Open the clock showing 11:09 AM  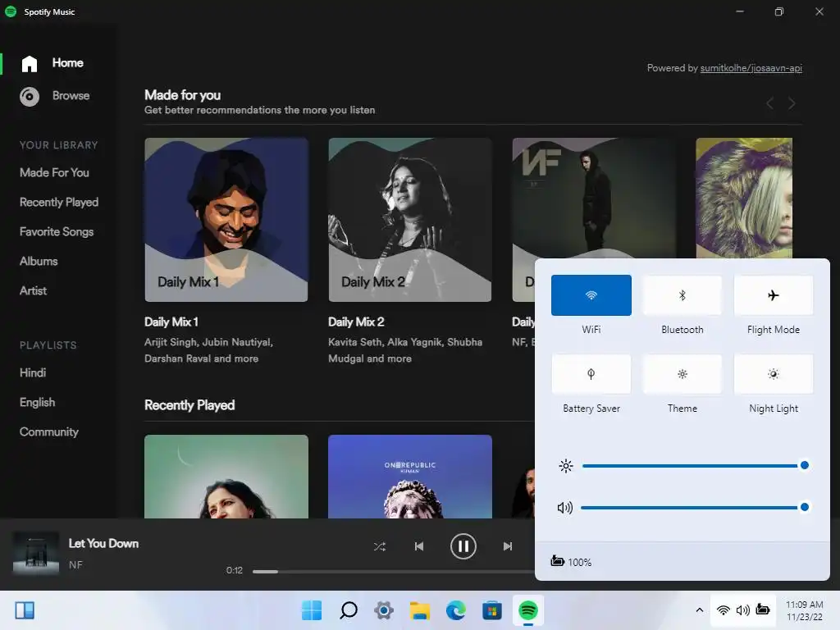(804, 610)
